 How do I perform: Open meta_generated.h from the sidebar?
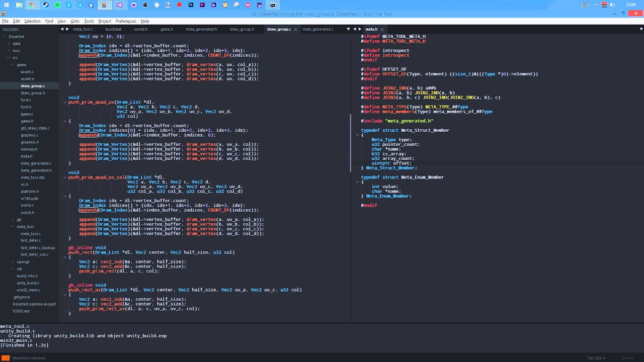pos(36,170)
